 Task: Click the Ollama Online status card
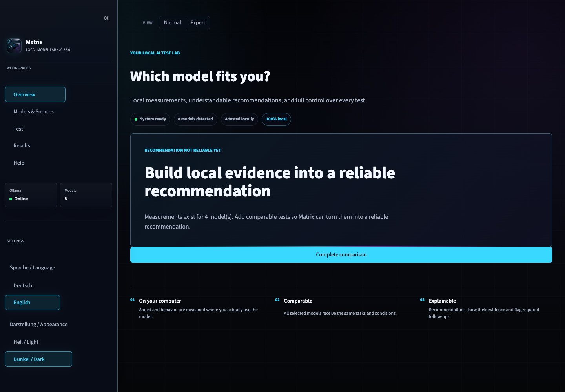[x=31, y=195]
